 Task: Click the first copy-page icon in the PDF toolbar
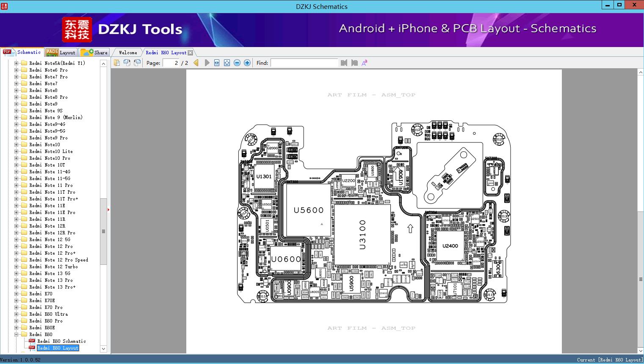point(117,63)
